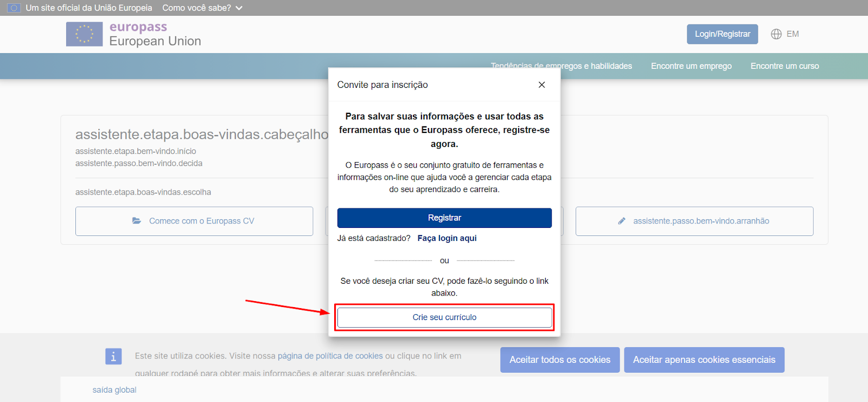Click the assistente.etapa.boas-vindas.escolha label

pyautogui.click(x=143, y=193)
